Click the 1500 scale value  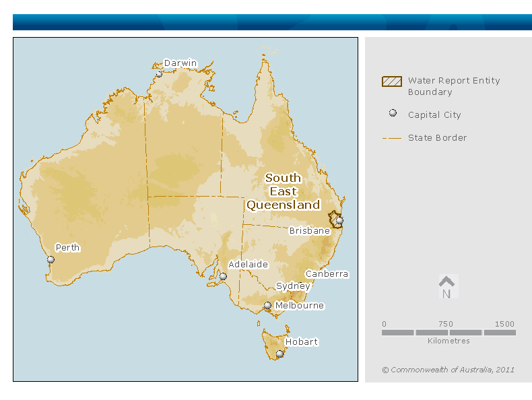(504, 324)
